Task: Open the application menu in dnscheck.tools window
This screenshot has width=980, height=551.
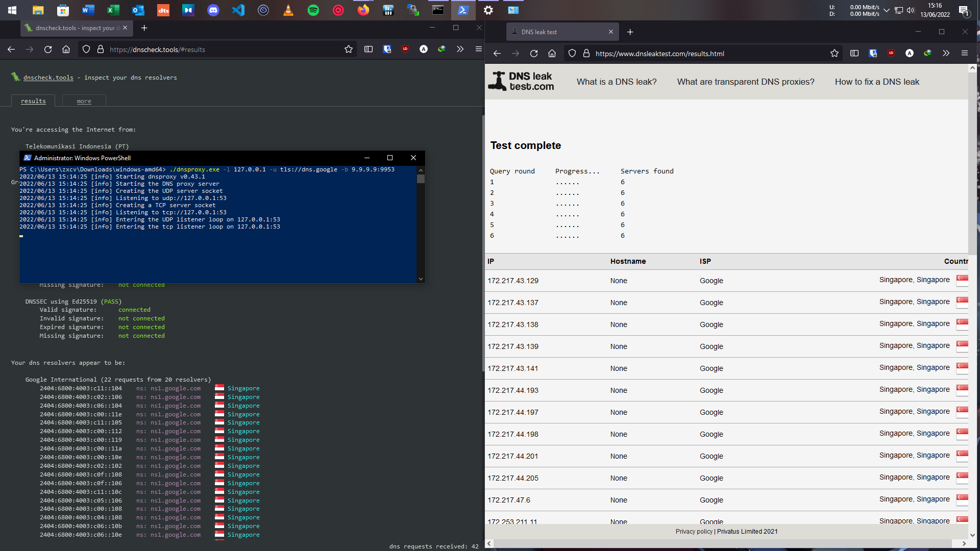Action: click(x=478, y=49)
